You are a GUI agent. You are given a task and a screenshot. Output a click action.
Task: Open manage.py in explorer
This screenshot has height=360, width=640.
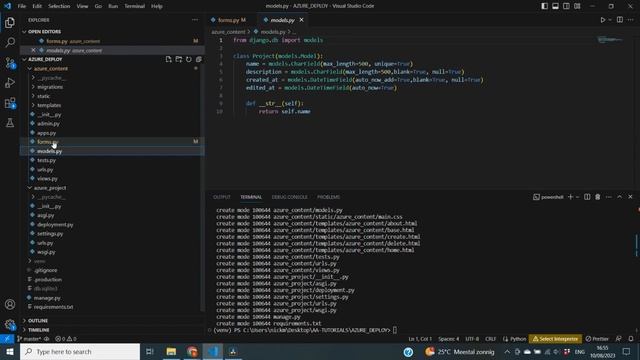(47, 298)
